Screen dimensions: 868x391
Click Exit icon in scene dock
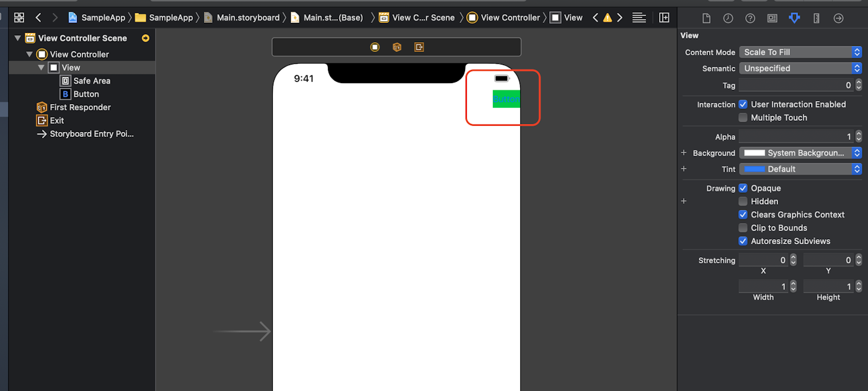click(419, 47)
